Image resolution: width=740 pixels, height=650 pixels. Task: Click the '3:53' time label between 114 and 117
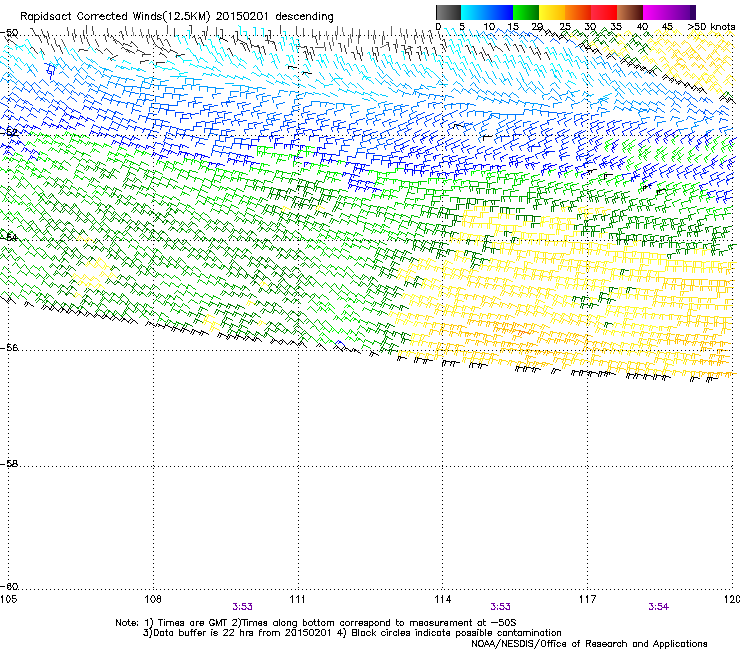[500, 607]
